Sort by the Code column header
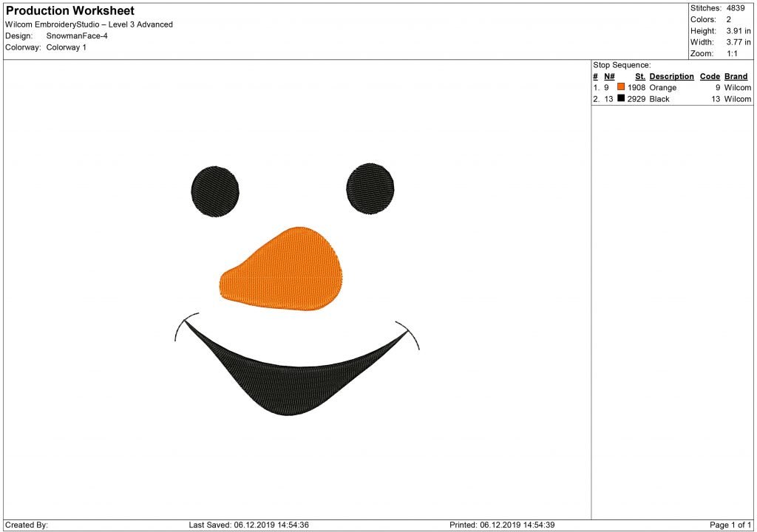The height and width of the screenshot is (532, 757). click(x=710, y=76)
